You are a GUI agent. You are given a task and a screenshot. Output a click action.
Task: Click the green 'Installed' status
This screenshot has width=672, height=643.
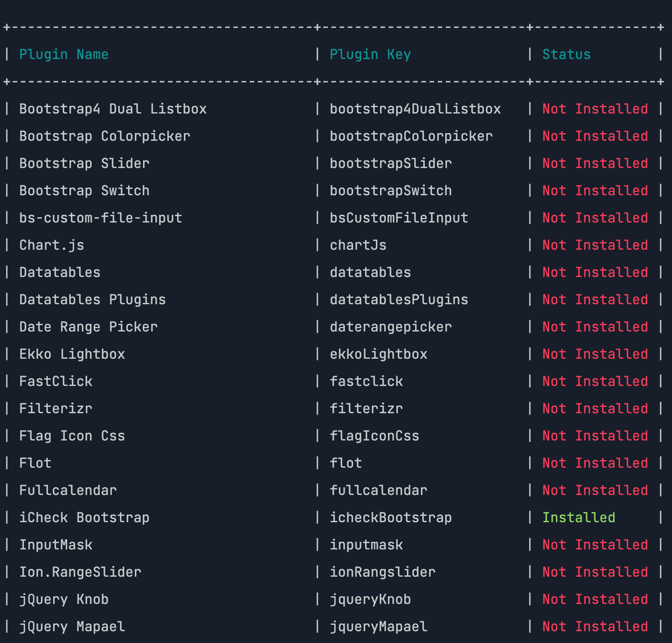579,518
